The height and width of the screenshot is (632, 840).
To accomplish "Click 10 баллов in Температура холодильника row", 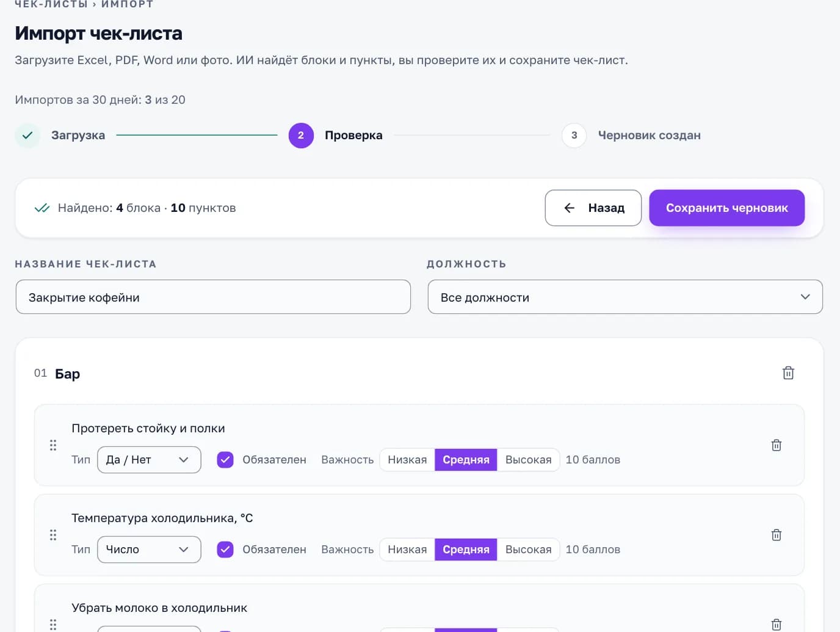I will point(593,550).
